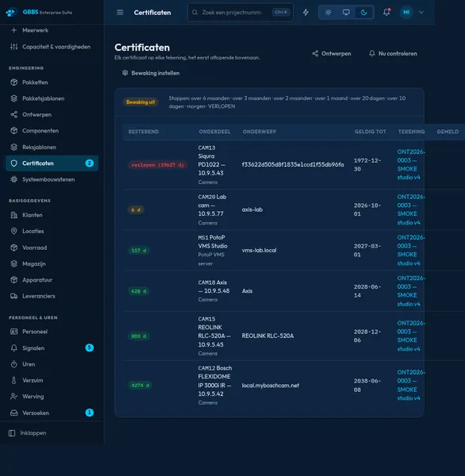Click the GBBS logo icon
The height and width of the screenshot is (476, 465).
coord(12,13)
